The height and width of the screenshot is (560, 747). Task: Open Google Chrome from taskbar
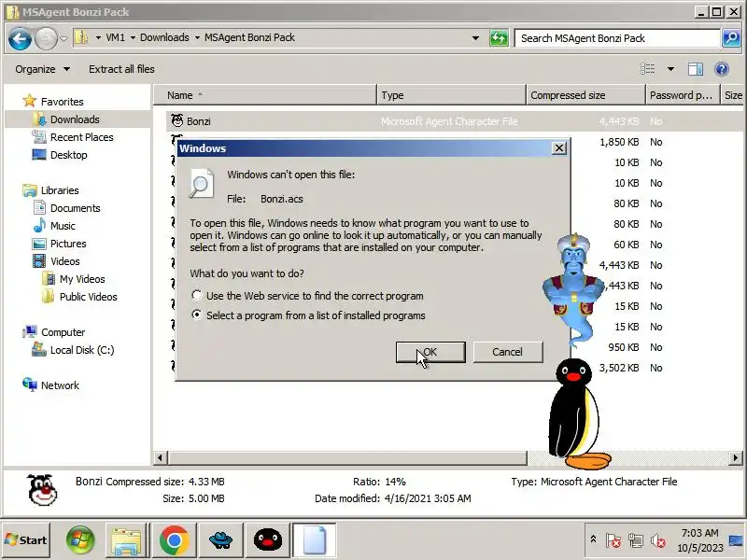pyautogui.click(x=174, y=540)
